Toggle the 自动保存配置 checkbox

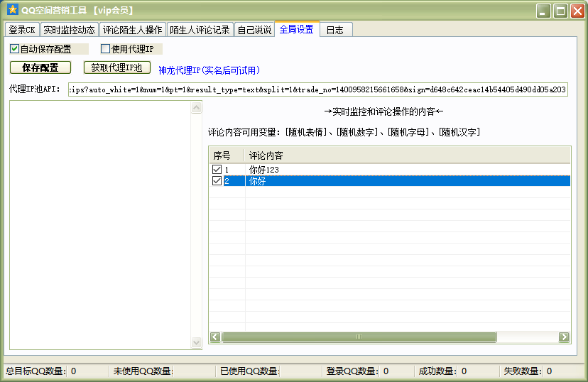[x=14, y=49]
